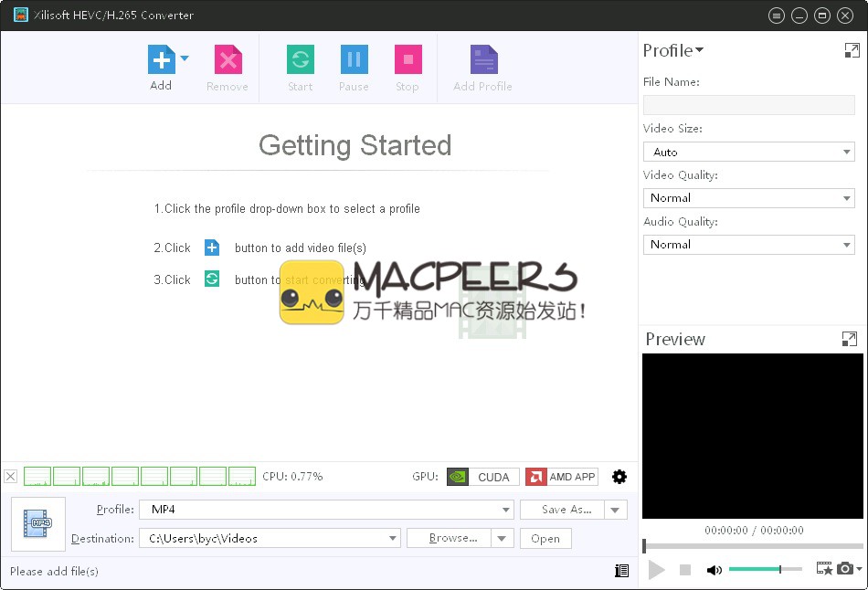Mute the preview speaker icon

(715, 570)
